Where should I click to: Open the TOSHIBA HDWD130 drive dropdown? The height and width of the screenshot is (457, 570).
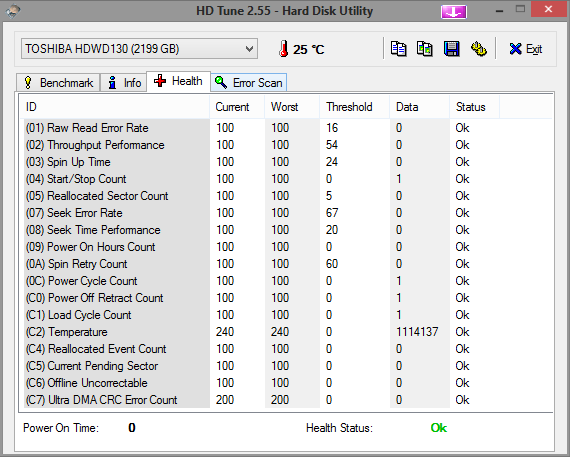(x=139, y=49)
